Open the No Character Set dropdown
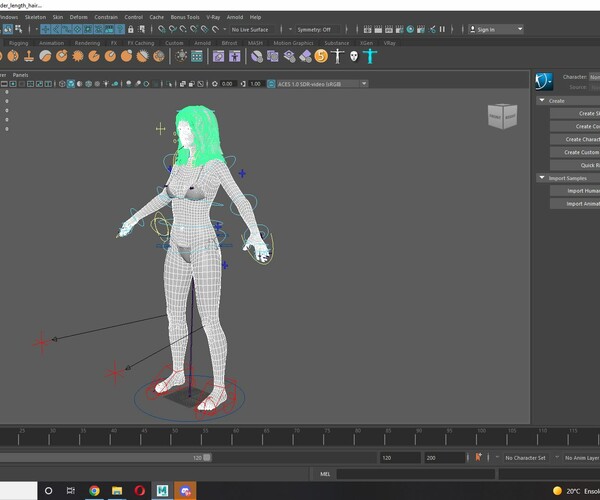Screen dimensions: 600x500 (x=526, y=458)
